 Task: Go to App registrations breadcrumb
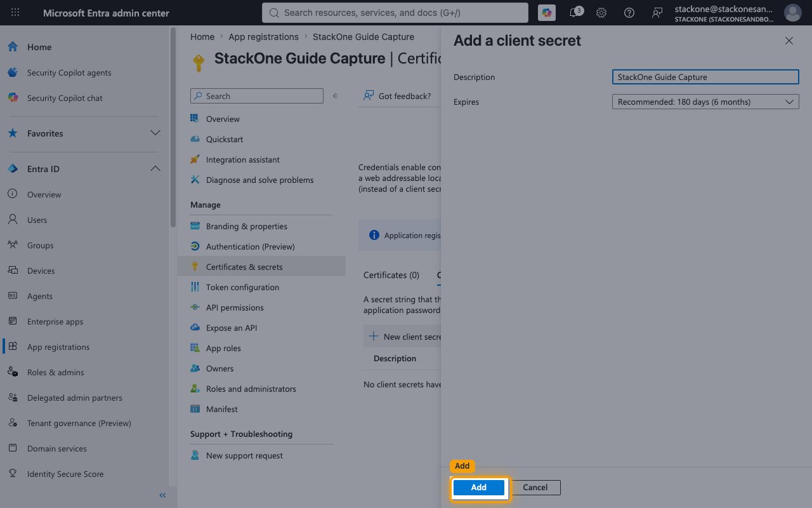263,37
